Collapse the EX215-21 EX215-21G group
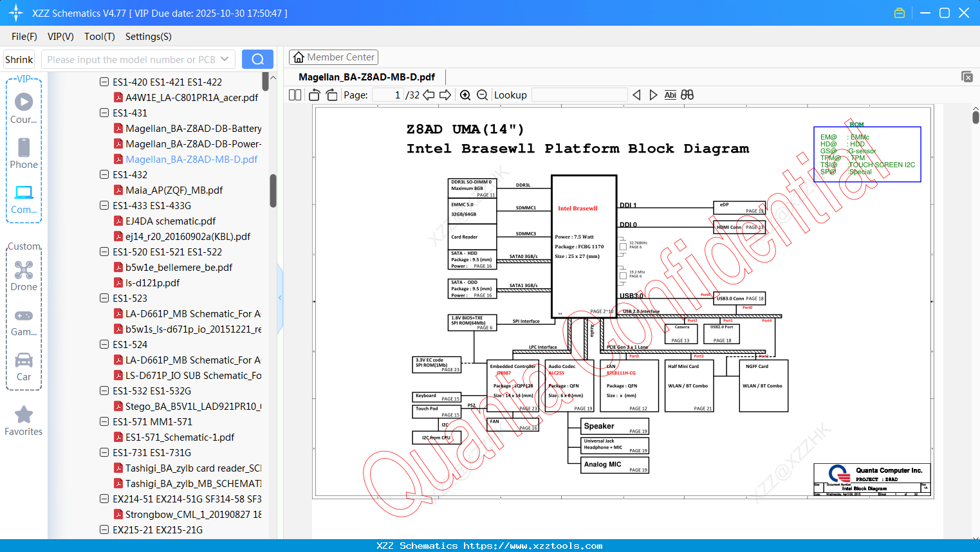 (x=104, y=529)
